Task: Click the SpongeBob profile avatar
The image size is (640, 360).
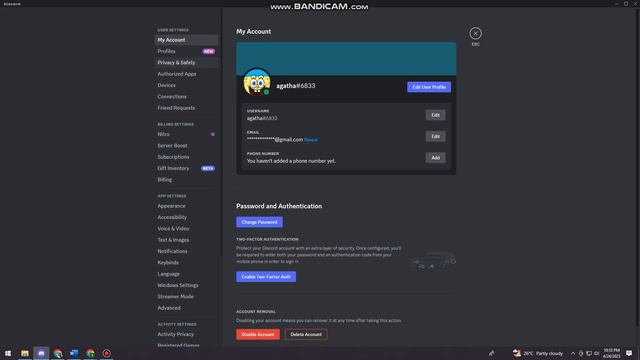Action: tap(257, 82)
